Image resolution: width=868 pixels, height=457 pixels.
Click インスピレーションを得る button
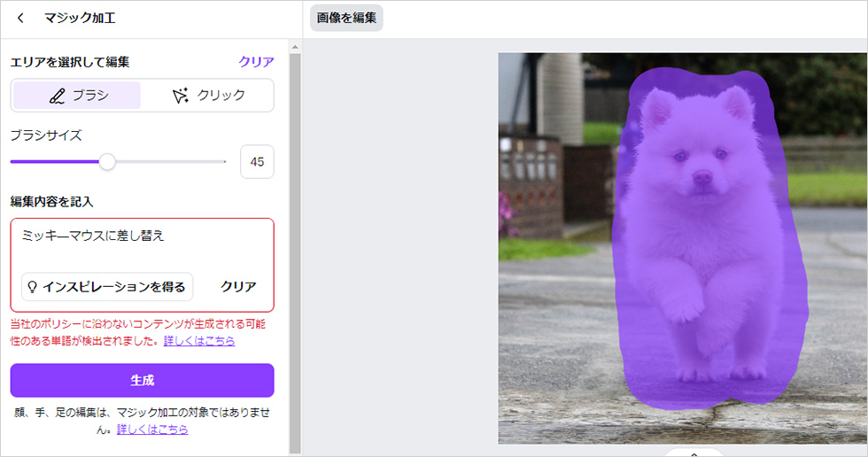coord(107,287)
